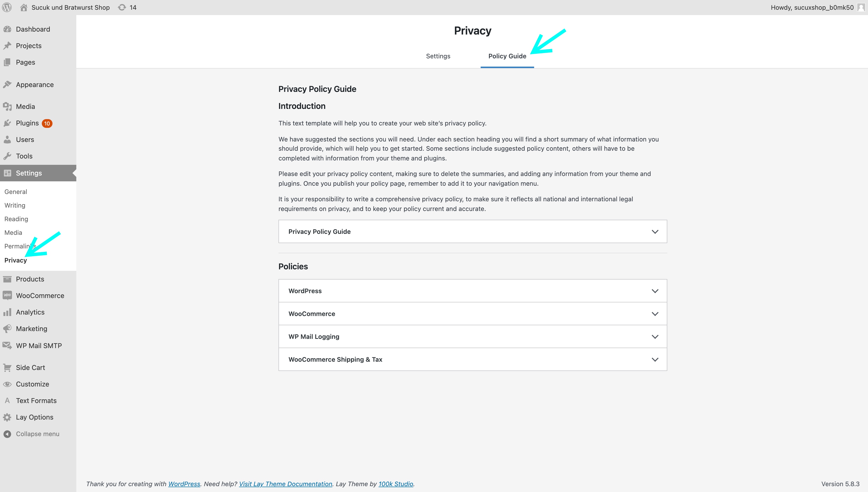
Task: Click the Marketing megaphone icon
Action: point(8,328)
